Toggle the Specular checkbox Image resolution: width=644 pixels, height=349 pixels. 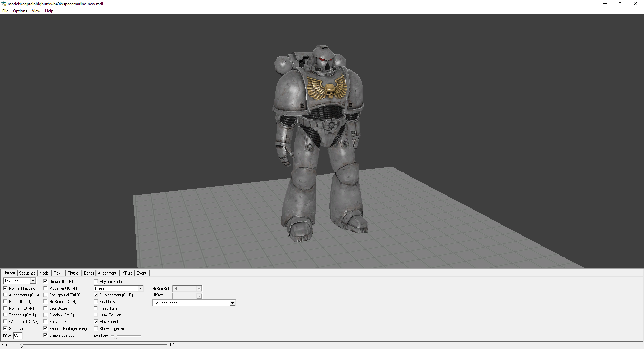coord(5,329)
